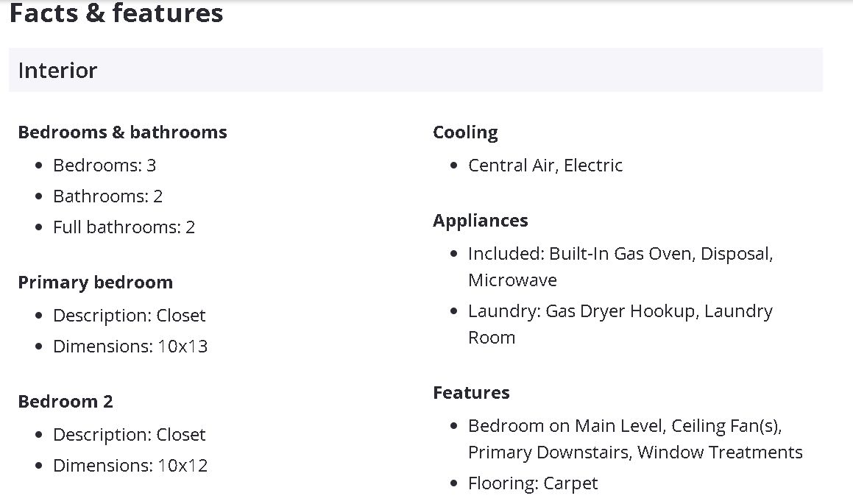Click Primary bedroom Dimensions: 10x13 text
Screen dimensions: 853x504
tap(130, 347)
